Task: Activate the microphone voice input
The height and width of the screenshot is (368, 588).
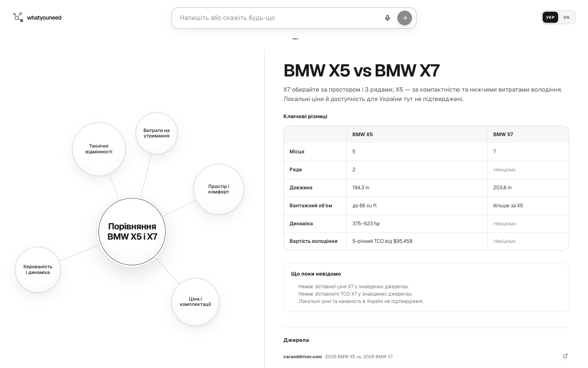Action: (x=388, y=18)
